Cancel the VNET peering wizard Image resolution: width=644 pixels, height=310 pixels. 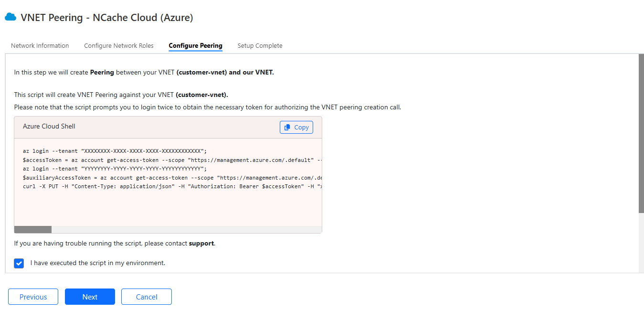pos(147,297)
